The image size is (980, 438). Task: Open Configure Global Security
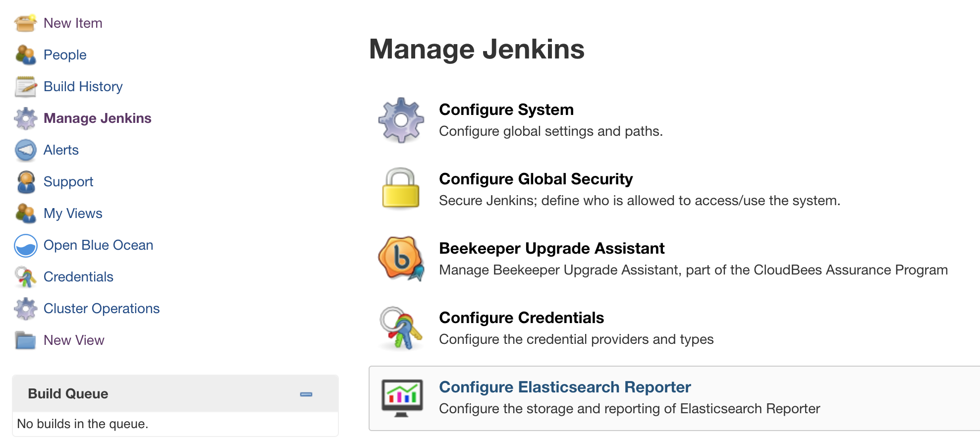pos(536,179)
